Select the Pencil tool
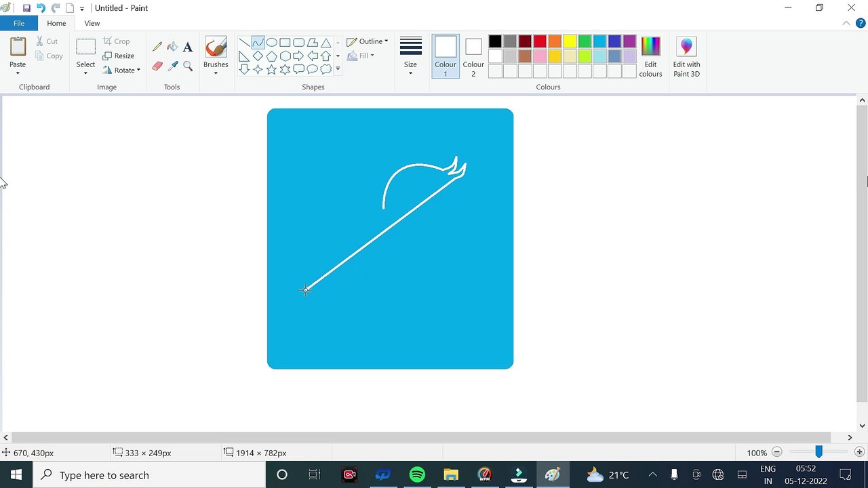Screen dimensions: 868x488 pyautogui.click(x=157, y=47)
